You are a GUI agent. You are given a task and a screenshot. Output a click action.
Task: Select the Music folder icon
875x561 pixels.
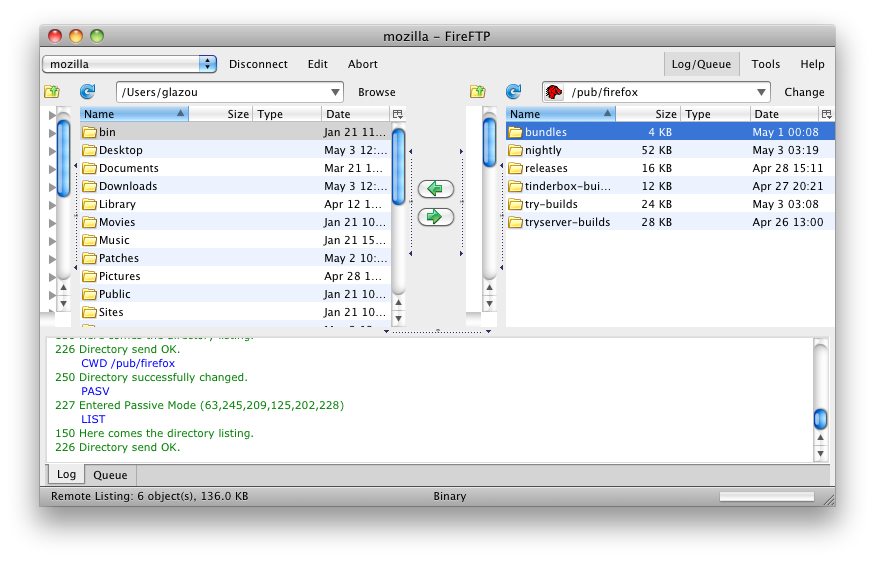click(x=89, y=240)
